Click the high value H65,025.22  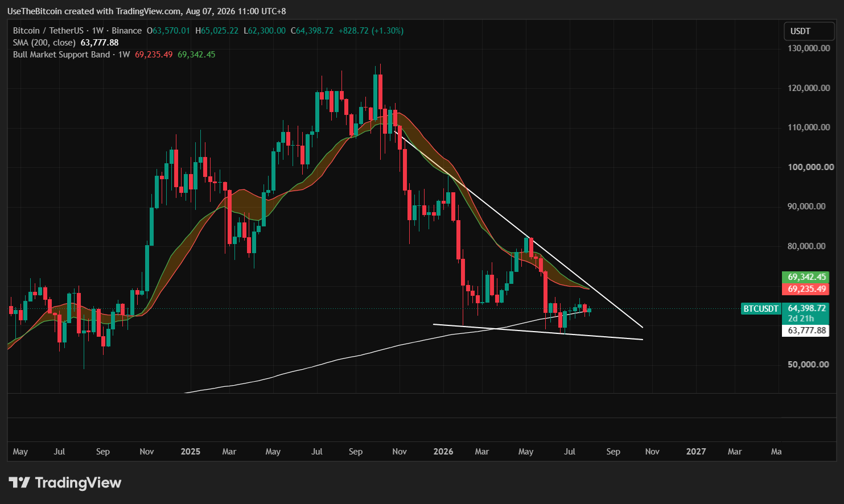point(217,31)
